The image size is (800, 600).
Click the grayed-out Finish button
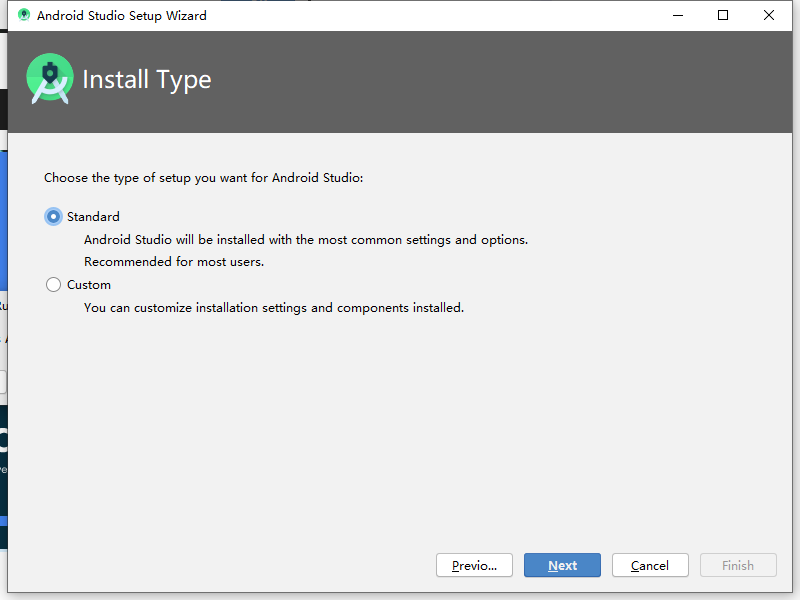[738, 565]
